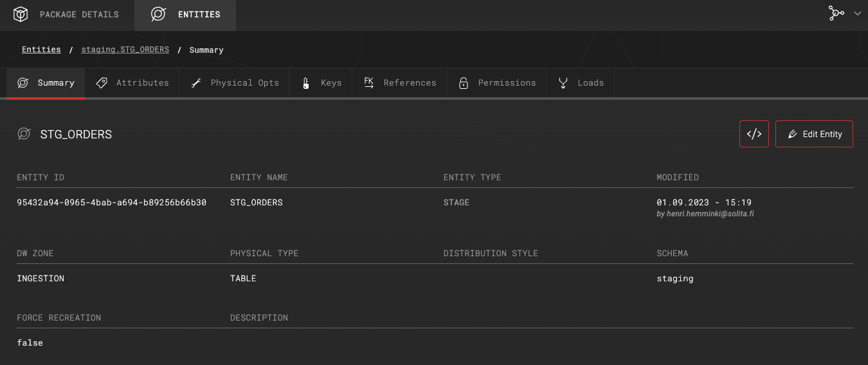Image resolution: width=868 pixels, height=365 pixels.
Task: Open the Package Details section
Action: tap(78, 14)
